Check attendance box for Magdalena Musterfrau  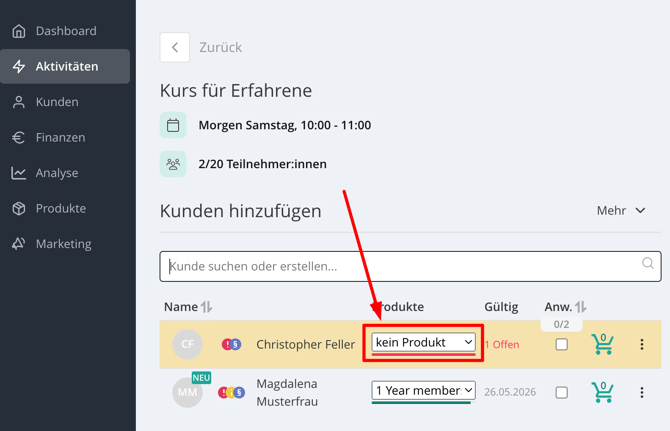click(x=561, y=393)
